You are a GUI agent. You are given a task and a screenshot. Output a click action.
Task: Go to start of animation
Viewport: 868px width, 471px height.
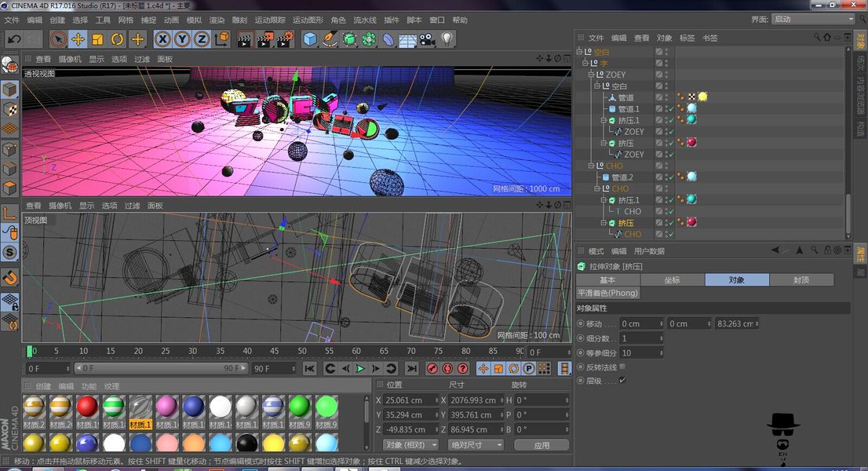pyautogui.click(x=309, y=369)
